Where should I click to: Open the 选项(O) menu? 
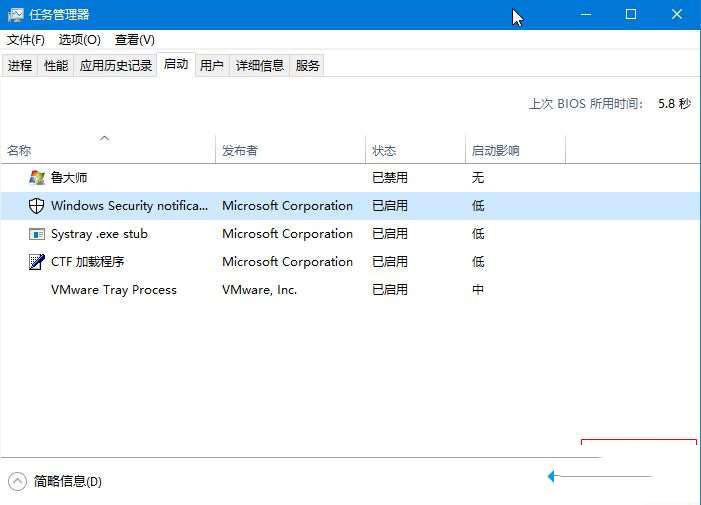click(x=80, y=40)
